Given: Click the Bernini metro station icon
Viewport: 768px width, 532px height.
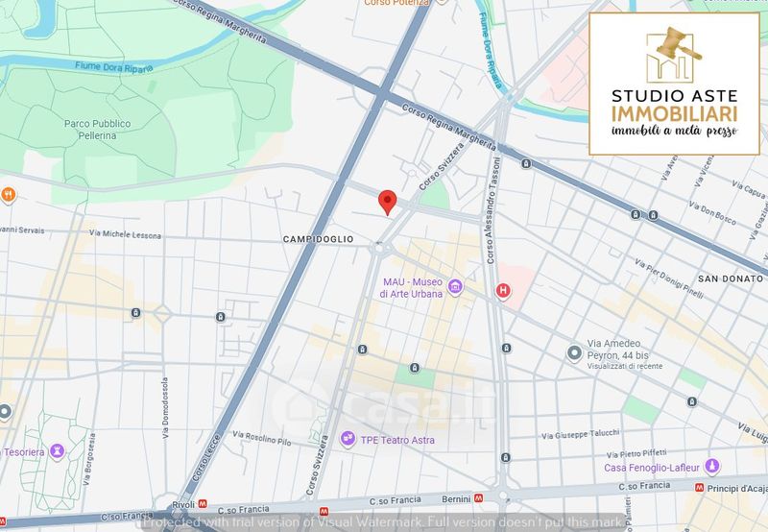Looking at the screenshot, I should [478, 498].
